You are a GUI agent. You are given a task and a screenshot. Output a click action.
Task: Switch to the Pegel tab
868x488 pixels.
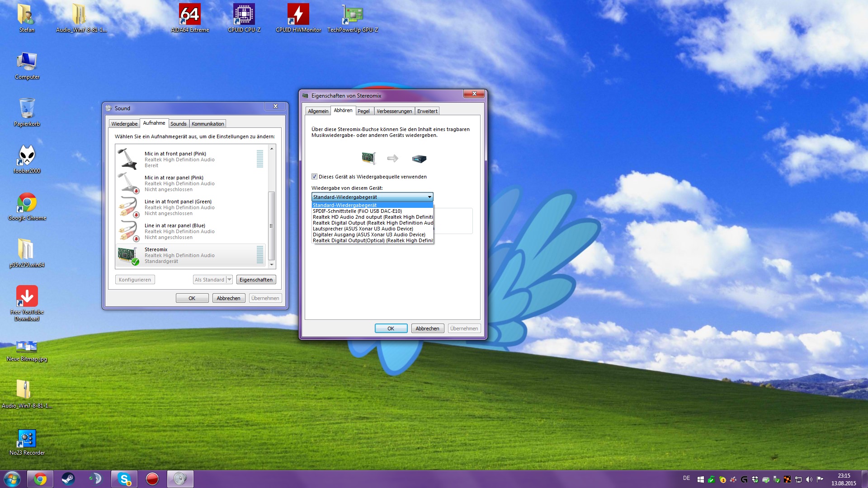pyautogui.click(x=363, y=111)
